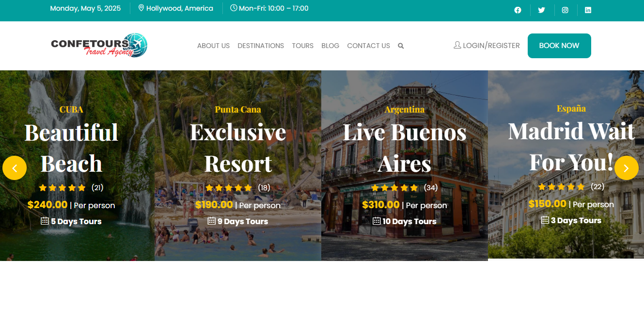Image resolution: width=644 pixels, height=310 pixels.
Task: Click the clock icon beside opening hours
Action: (x=234, y=8)
